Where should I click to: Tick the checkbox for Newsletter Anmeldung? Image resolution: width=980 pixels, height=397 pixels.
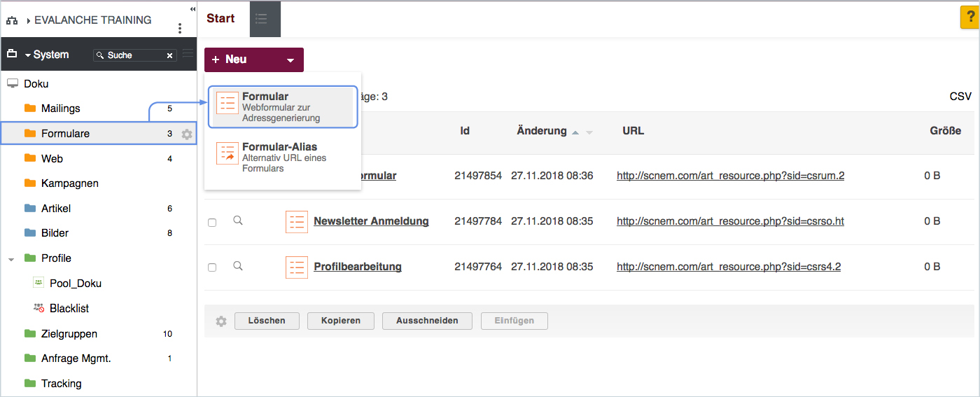[212, 222]
